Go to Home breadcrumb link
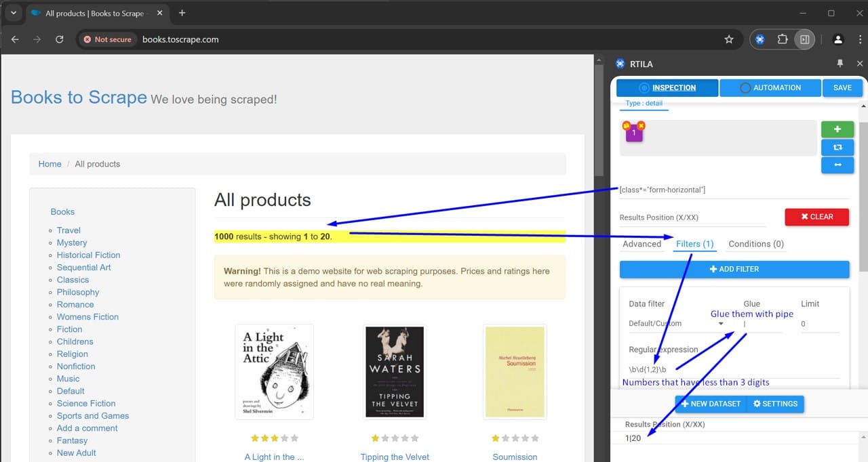868x462 pixels. pos(50,164)
